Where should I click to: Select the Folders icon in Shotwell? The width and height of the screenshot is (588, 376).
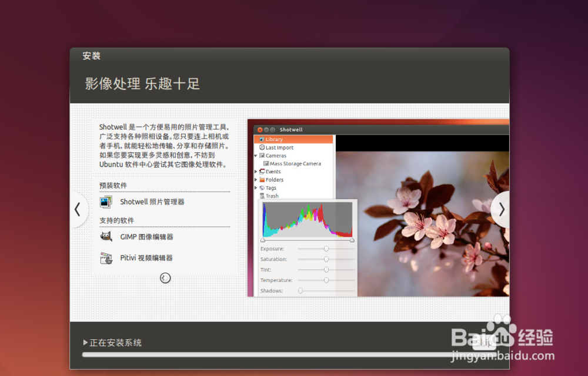pos(262,180)
